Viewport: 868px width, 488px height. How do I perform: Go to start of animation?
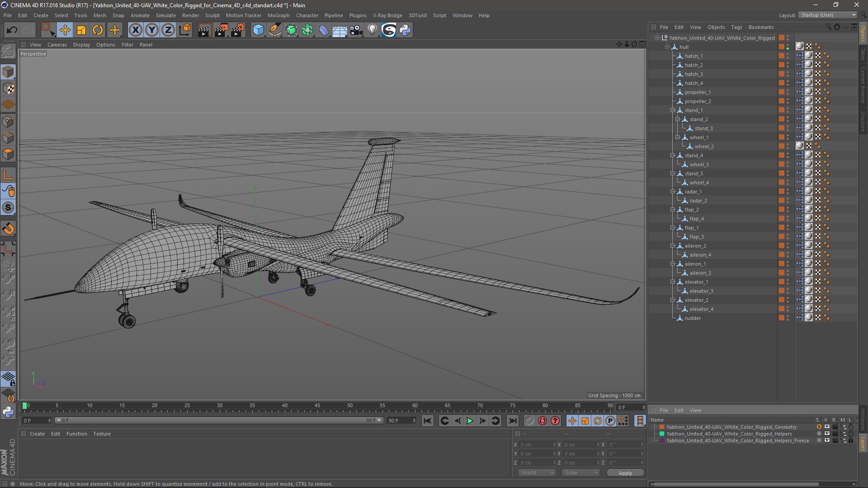[427, 421]
